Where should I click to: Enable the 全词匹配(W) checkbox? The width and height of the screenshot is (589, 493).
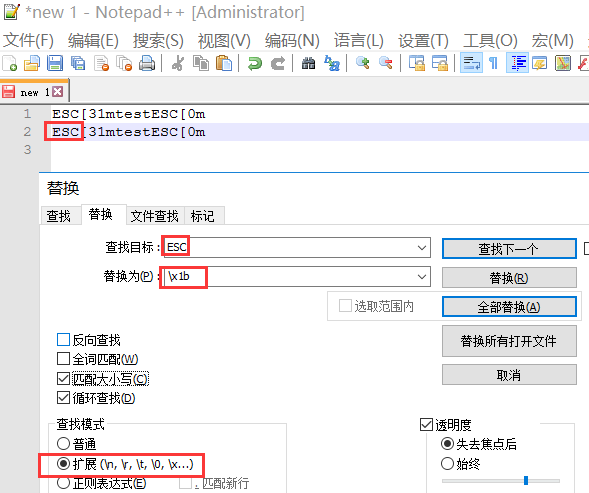[63, 359]
